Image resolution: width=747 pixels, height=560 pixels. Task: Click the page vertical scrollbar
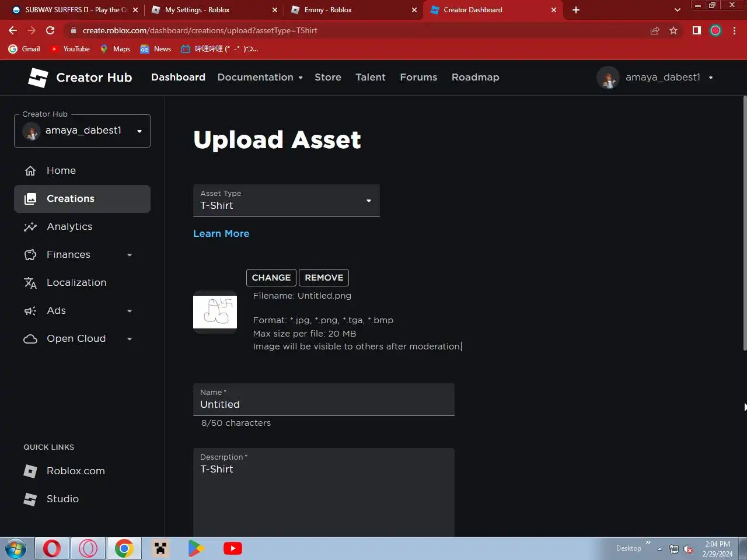(745, 223)
